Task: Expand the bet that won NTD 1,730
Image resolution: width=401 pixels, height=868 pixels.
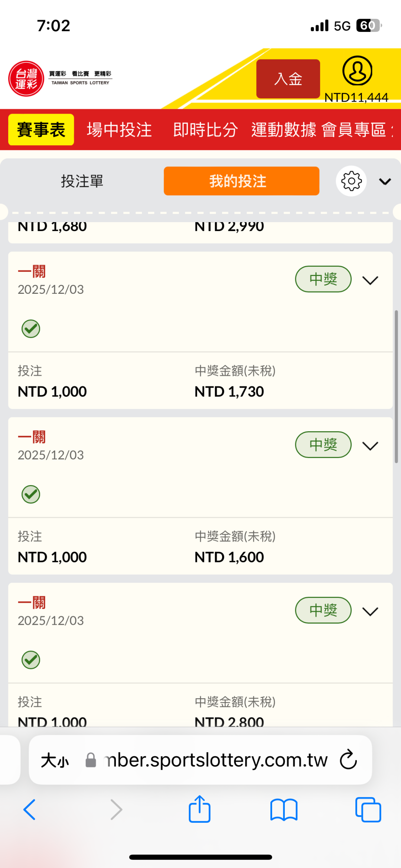Action: 370,280
